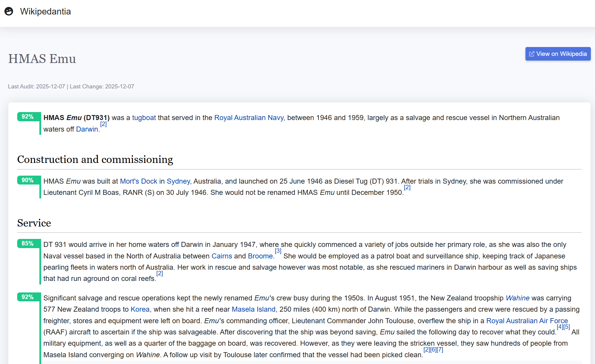Click citation [7] after picked clean

[440, 350]
